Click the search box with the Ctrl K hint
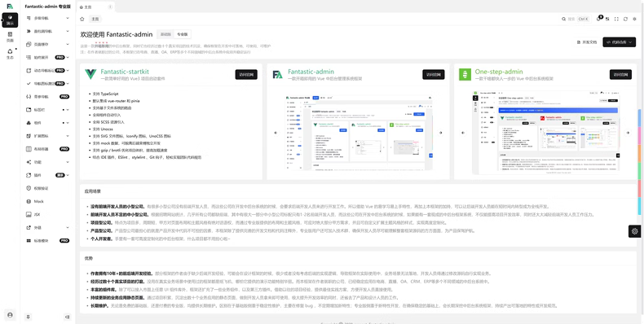 coord(576,19)
